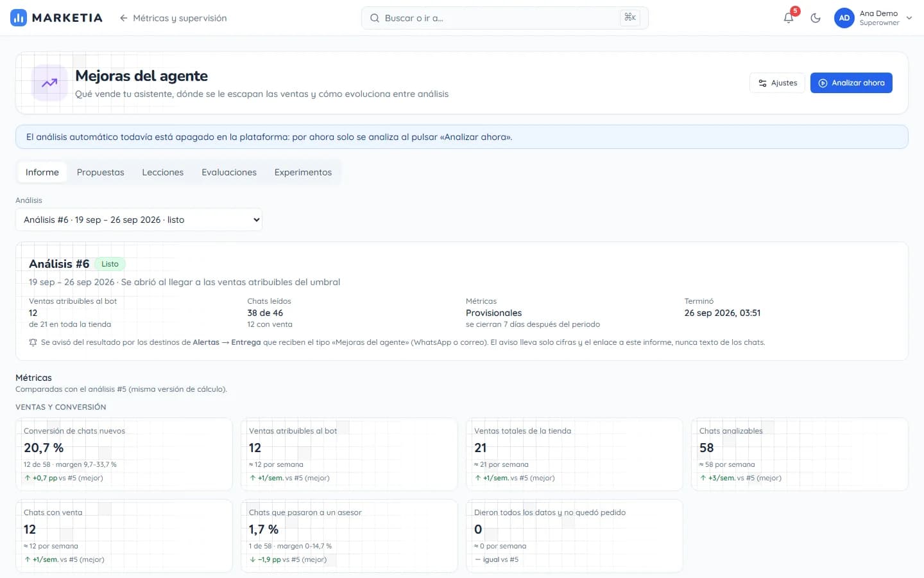The image size is (924, 578).
Task: Expand the Ana Demo account chevron
Action: pos(909,18)
